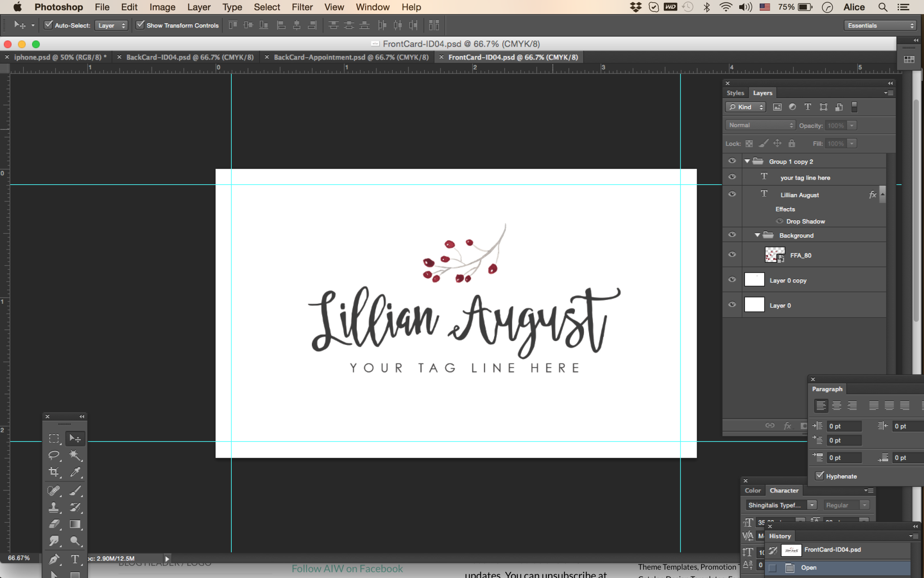This screenshot has width=924, height=578.
Task: Select the Magic Wand tool
Action: [x=75, y=455]
